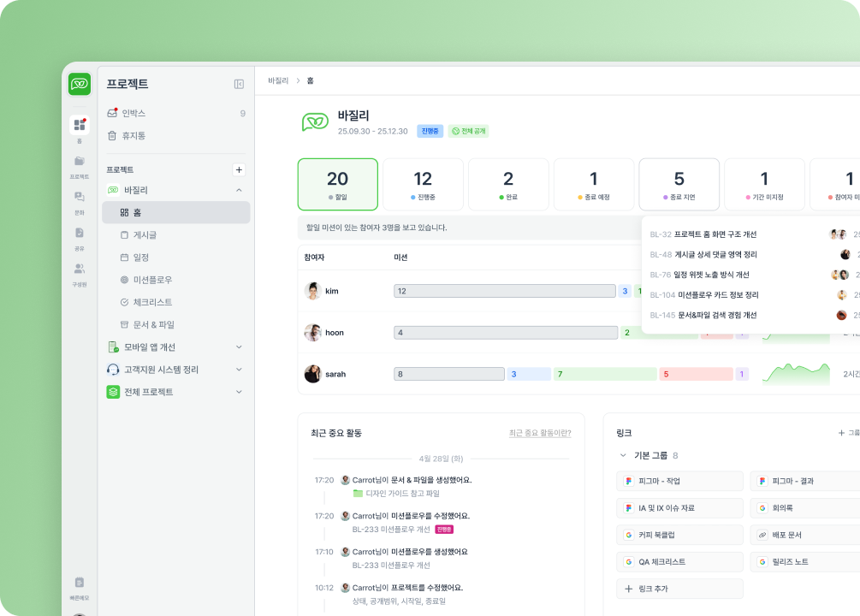
Task: Click hoon's gray progress bar showing 4
Action: (x=506, y=333)
